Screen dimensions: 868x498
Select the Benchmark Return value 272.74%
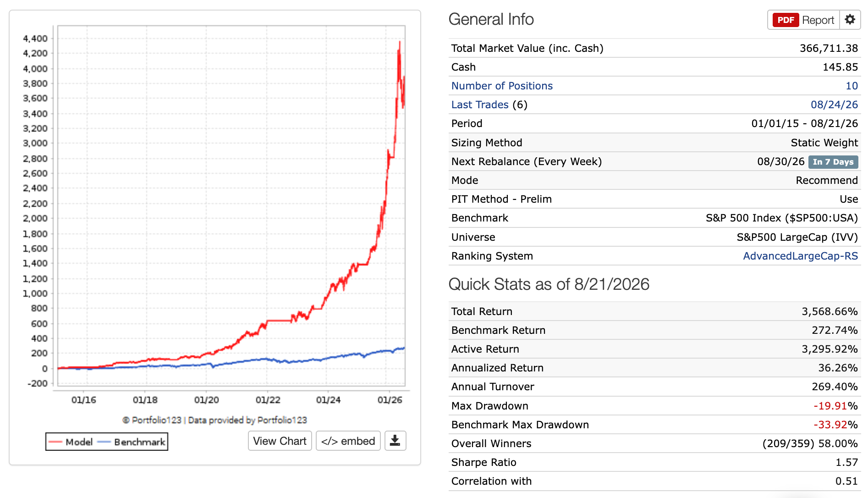pyautogui.click(x=835, y=330)
